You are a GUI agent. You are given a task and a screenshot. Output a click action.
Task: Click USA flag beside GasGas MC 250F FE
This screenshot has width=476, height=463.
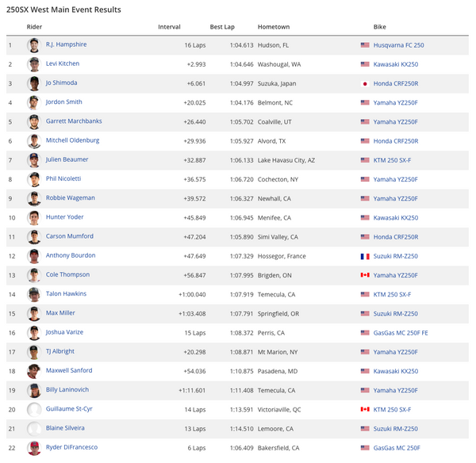point(365,333)
